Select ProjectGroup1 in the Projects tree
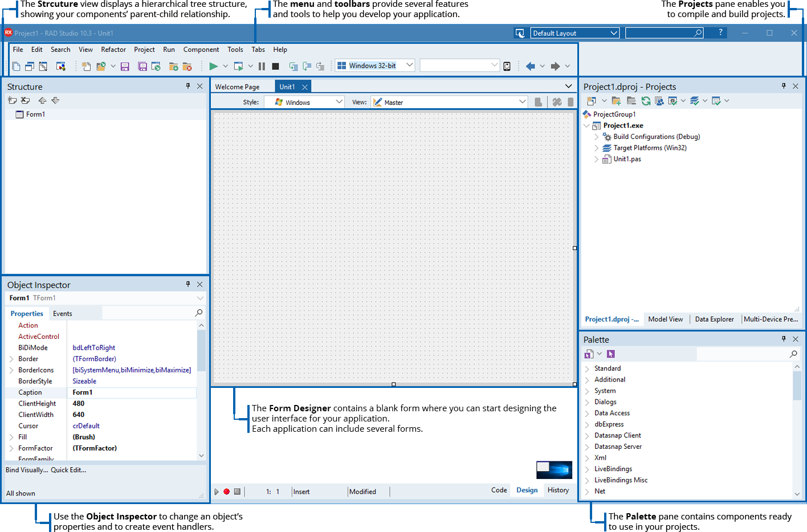This screenshot has width=807, height=532. coord(614,114)
